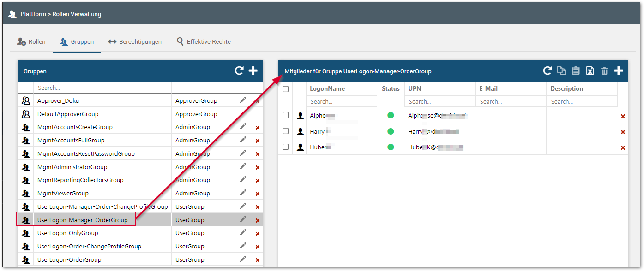This screenshot has width=644, height=271.
Task: Sort by Status column header
Action: (x=391, y=88)
